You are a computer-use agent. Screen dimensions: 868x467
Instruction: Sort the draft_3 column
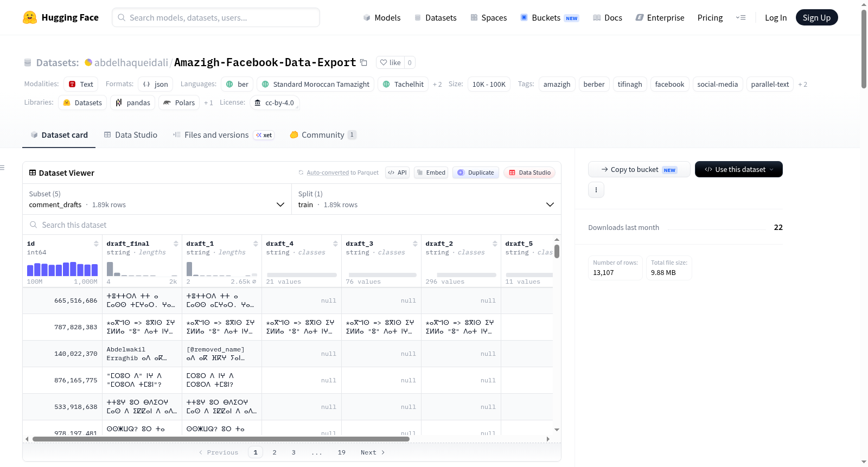click(x=415, y=244)
